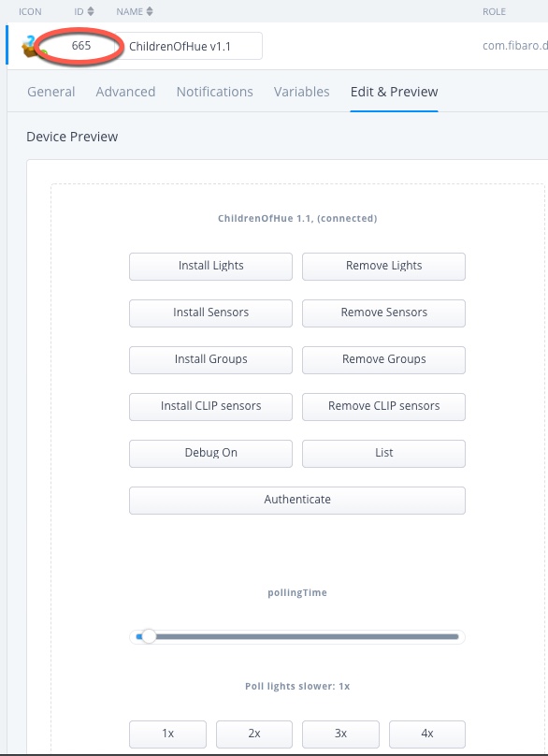
Task: Click the List button
Action: pyautogui.click(x=383, y=453)
